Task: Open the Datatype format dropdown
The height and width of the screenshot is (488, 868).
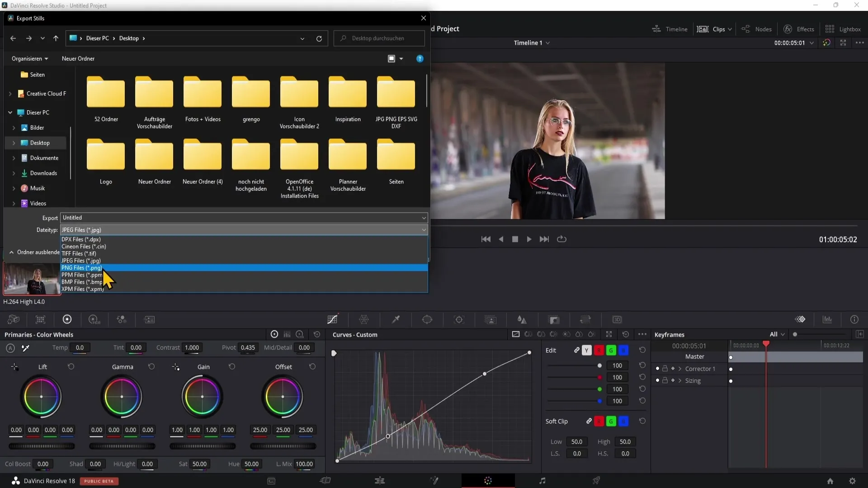Action: pos(244,230)
